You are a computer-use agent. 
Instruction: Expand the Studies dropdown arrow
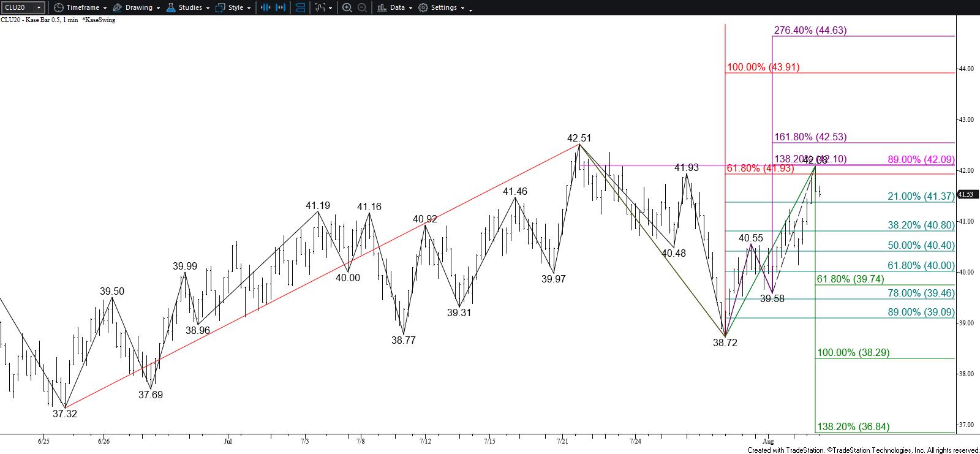click(x=208, y=8)
